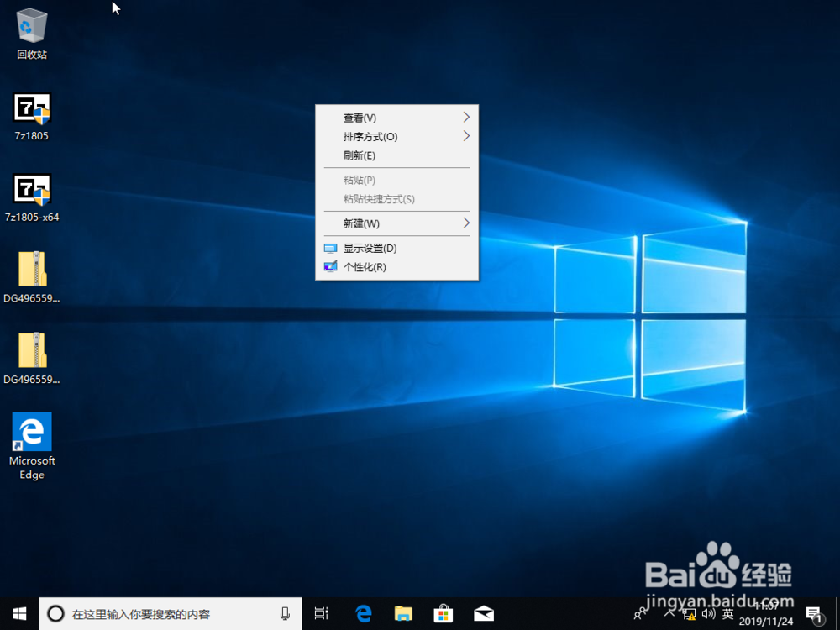Open the Mail app from the taskbar
This screenshot has width=840, height=630.
point(483,613)
